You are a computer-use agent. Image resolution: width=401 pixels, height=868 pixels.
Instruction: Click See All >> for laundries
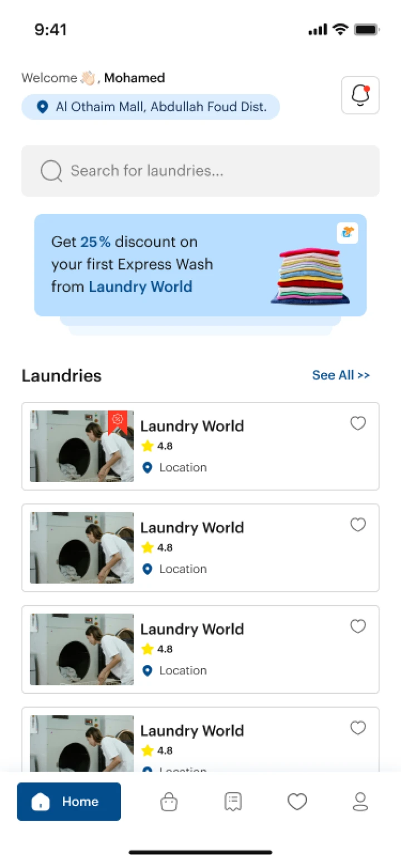[341, 375]
